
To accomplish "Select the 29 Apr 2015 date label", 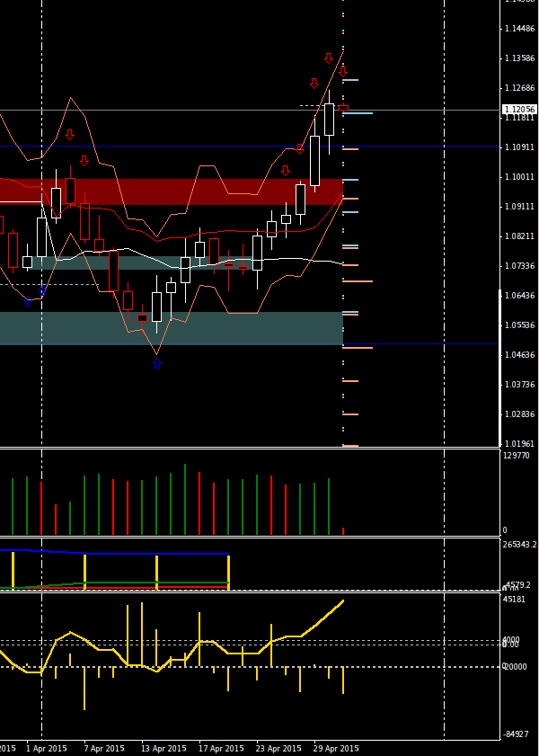I will click(x=336, y=749).
